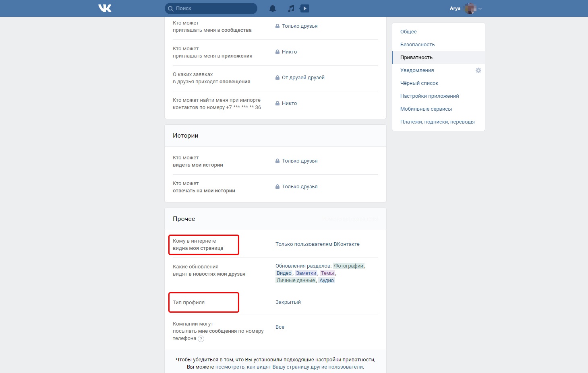Open link to view page as others
Screen dimensions: 588x373
[289, 367]
